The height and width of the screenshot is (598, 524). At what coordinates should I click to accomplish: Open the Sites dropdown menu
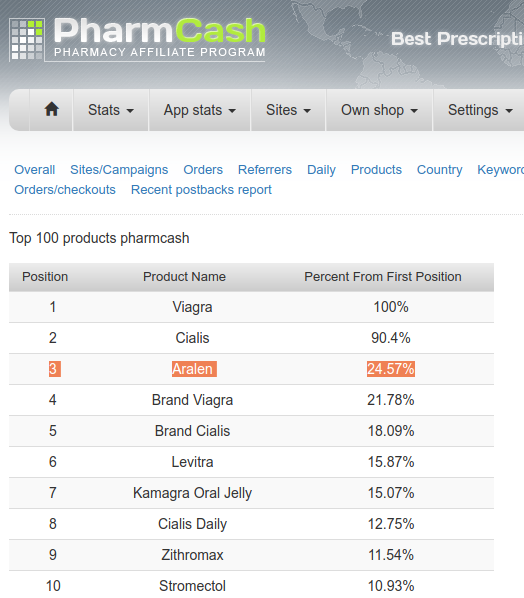[x=288, y=110]
